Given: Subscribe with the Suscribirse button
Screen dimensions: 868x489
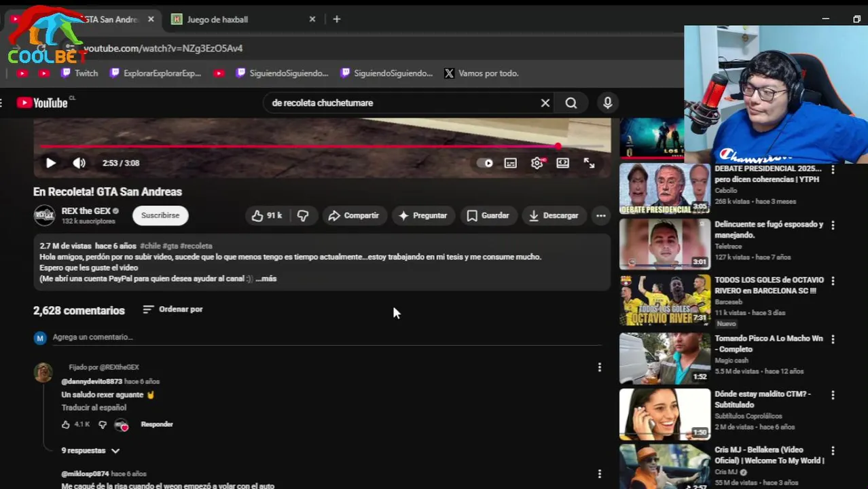Looking at the screenshot, I should point(160,215).
